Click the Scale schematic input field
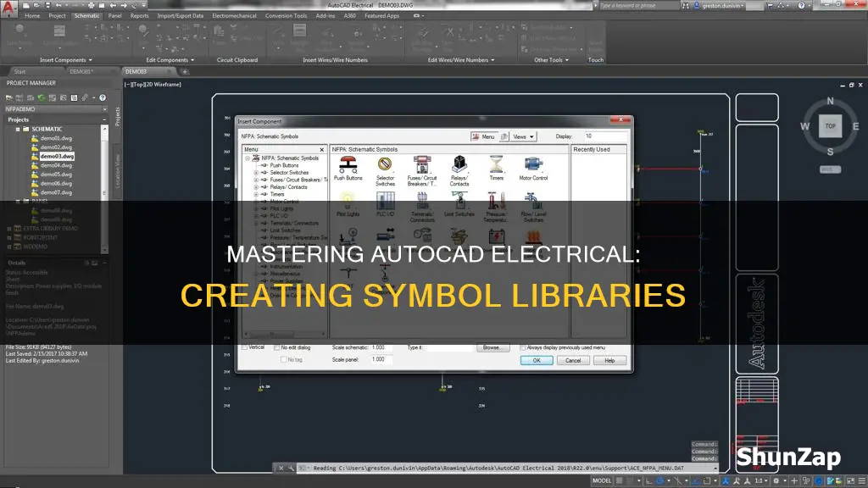 click(381, 347)
